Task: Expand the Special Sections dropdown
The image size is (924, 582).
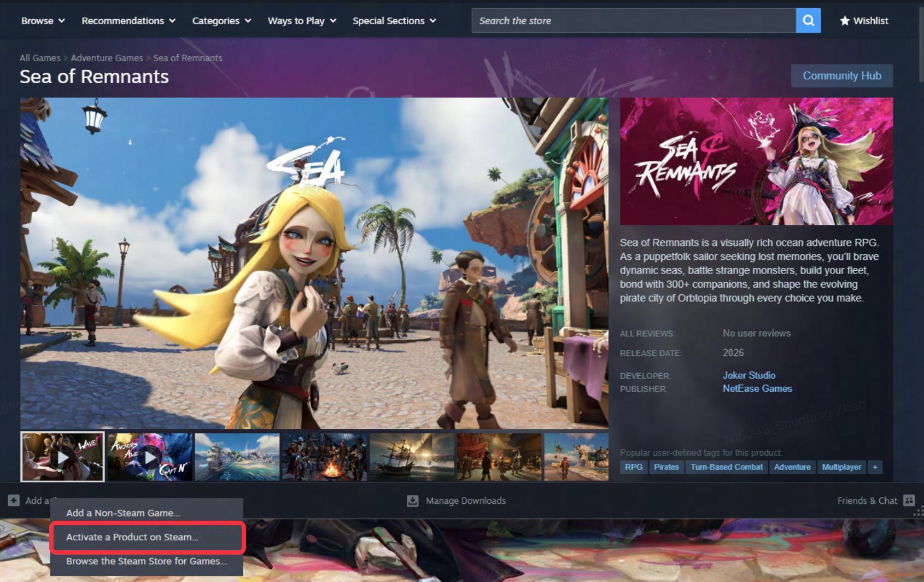Action: tap(394, 21)
